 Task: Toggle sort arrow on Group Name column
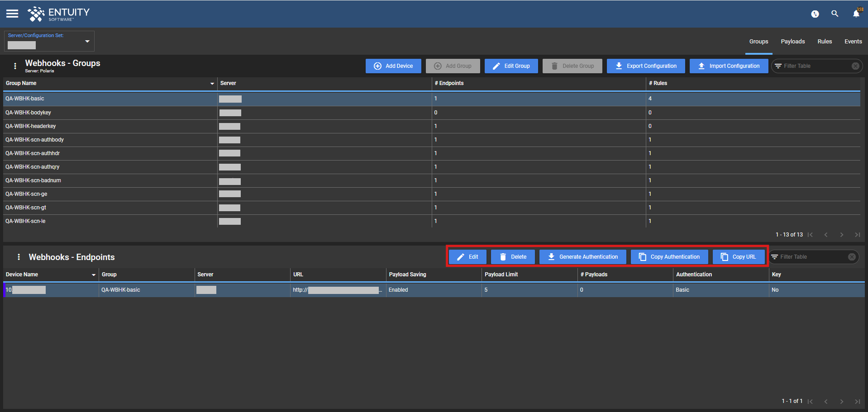212,84
